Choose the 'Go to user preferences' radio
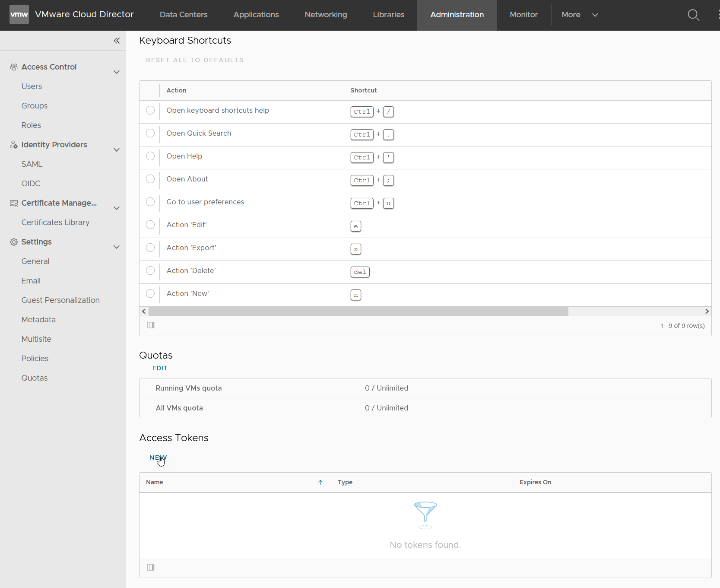The height and width of the screenshot is (588, 720). point(150,202)
